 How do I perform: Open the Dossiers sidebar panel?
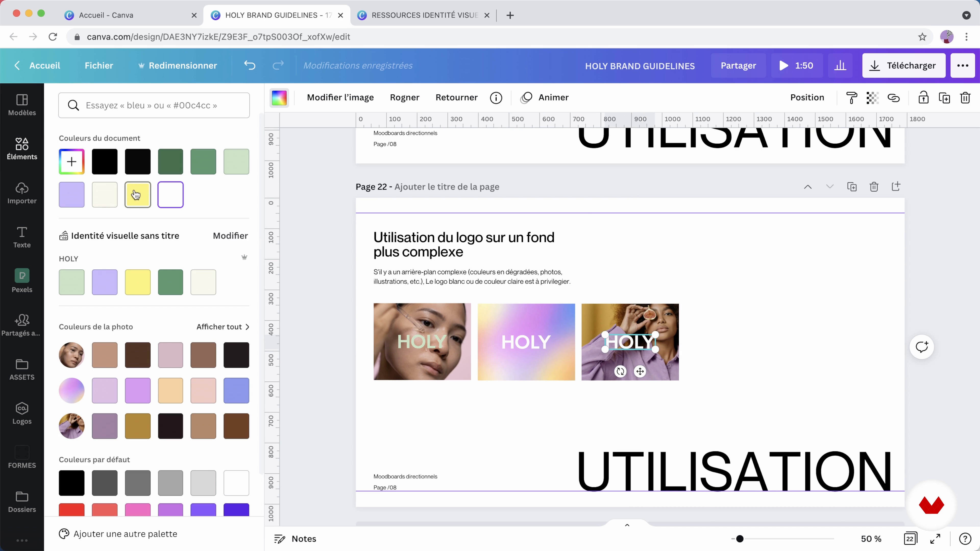tap(22, 502)
